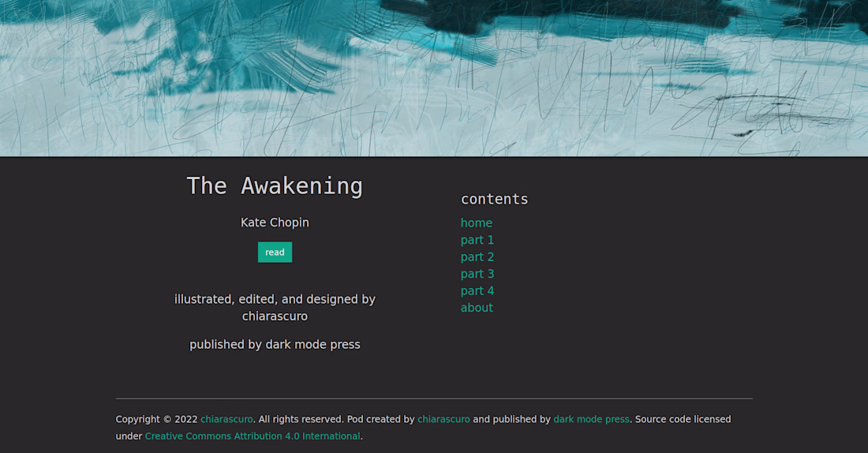Screen dimensions: 868x453
Task: Select part 4 in contents
Action: click(x=477, y=290)
